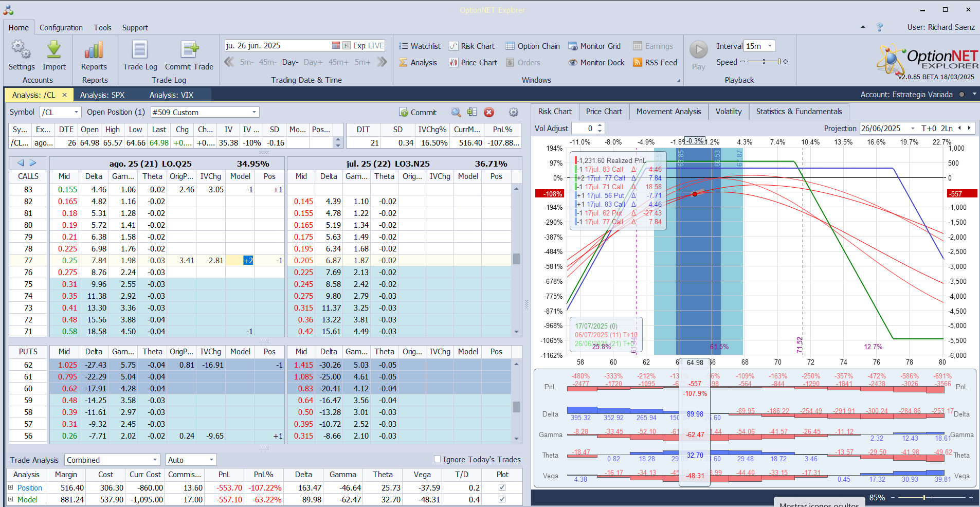Click the red delete position icon
980x507 pixels.
(489, 112)
